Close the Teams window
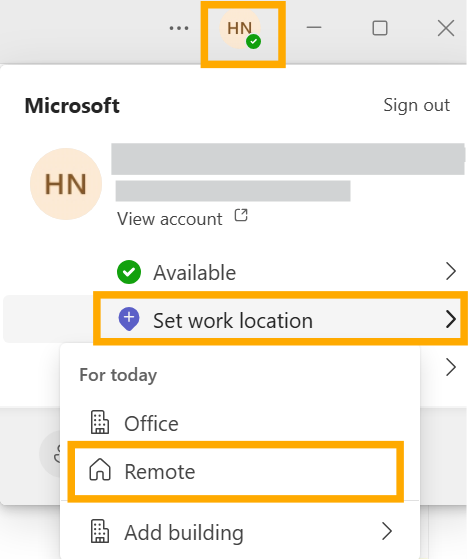 (446, 28)
